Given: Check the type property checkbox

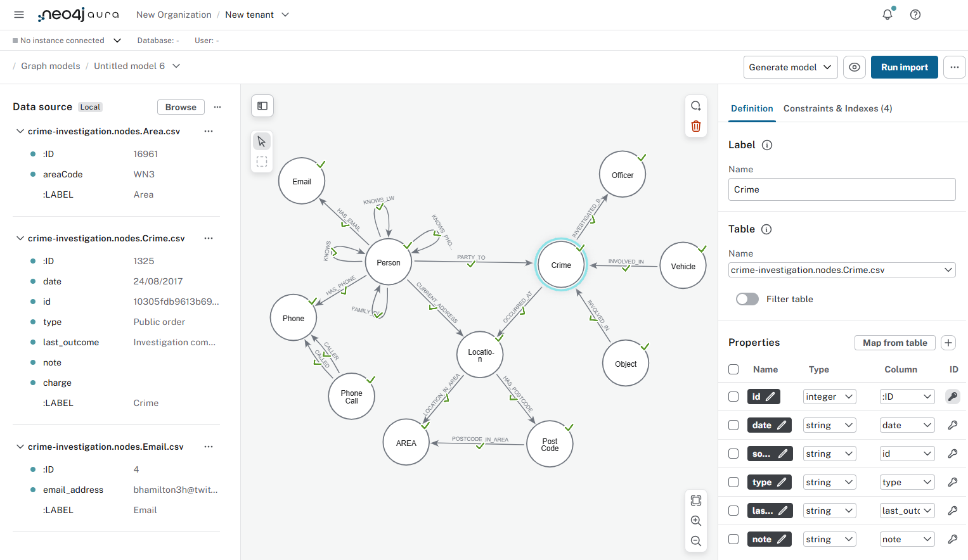Looking at the screenshot, I should coord(733,482).
